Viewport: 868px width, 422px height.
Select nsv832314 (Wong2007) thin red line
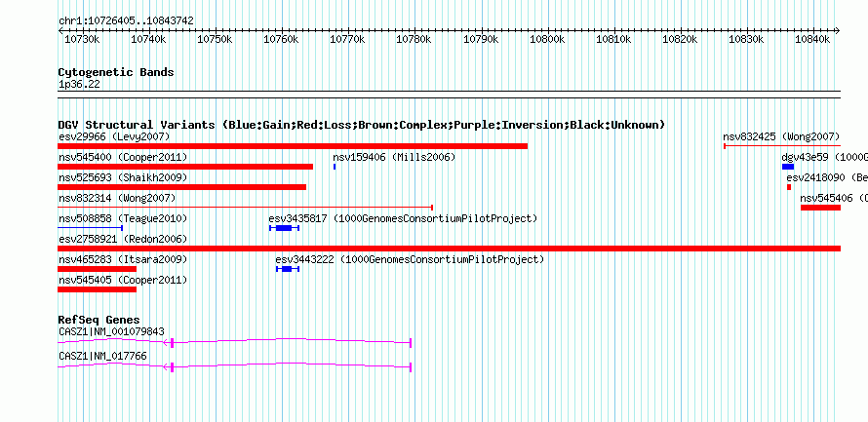(245, 208)
